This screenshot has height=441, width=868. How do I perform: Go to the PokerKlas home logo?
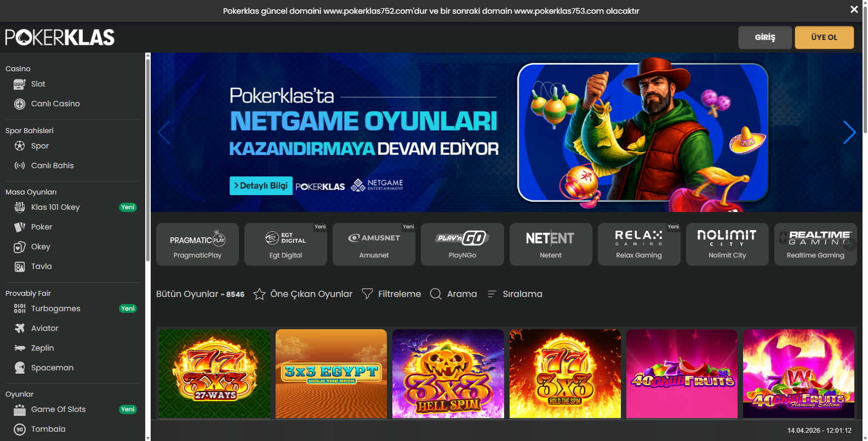[60, 37]
